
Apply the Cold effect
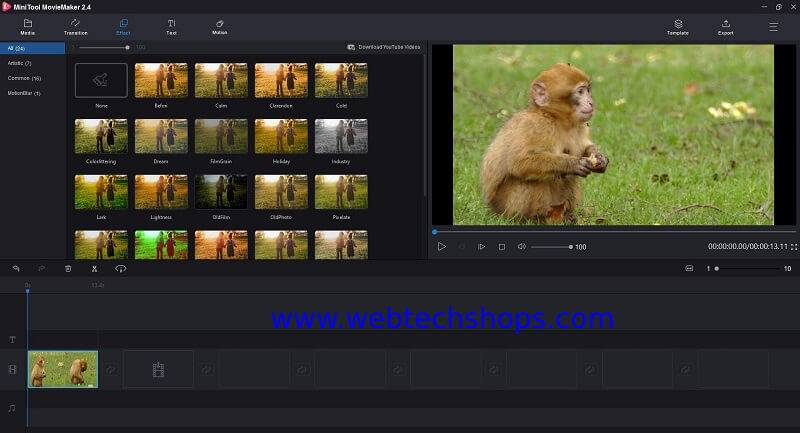(x=341, y=80)
